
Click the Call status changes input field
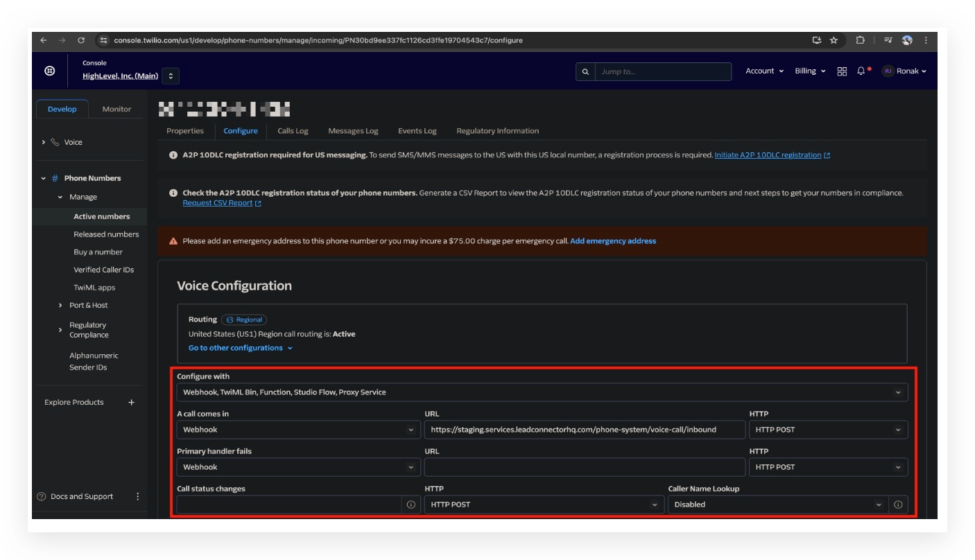(289, 505)
